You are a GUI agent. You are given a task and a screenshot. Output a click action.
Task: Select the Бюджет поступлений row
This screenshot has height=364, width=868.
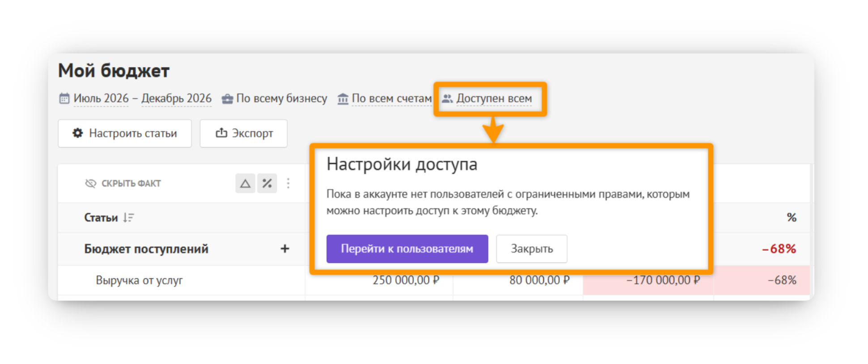pyautogui.click(x=181, y=249)
